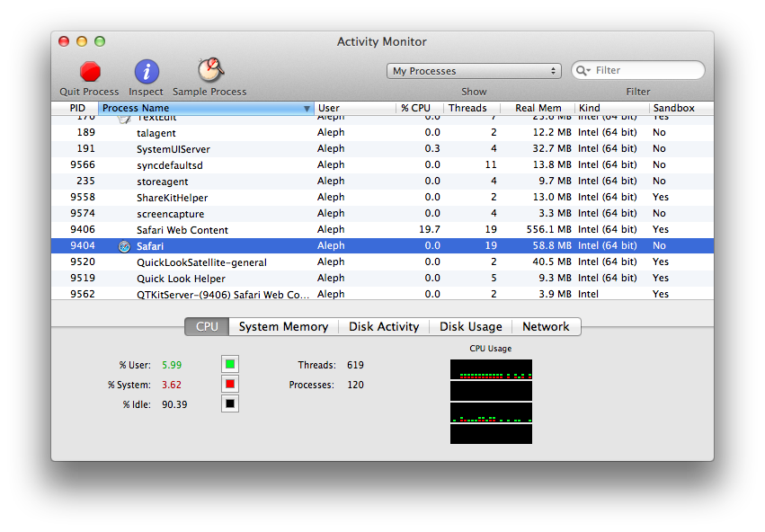The image size is (765, 532).
Task: Sort by Kind column header
Action: tap(612, 108)
